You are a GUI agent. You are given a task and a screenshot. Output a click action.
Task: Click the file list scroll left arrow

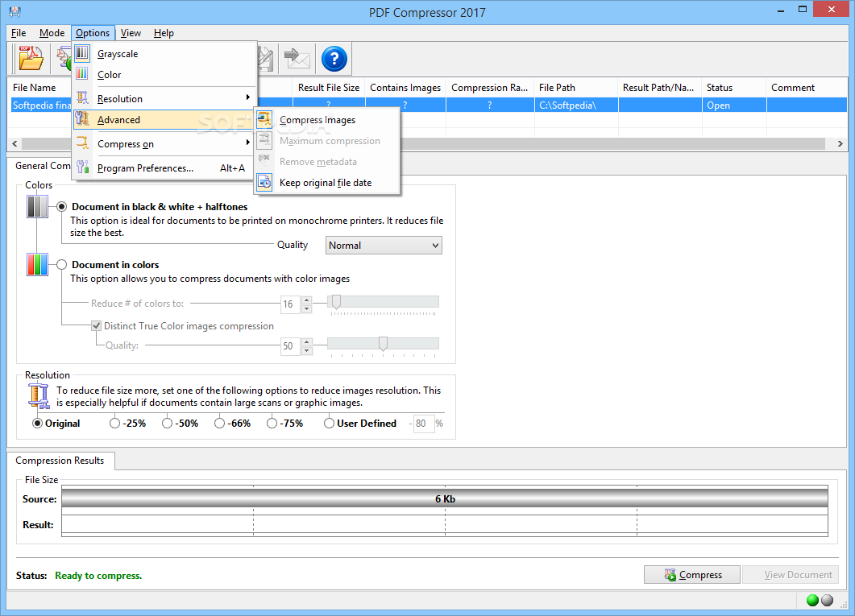15,144
